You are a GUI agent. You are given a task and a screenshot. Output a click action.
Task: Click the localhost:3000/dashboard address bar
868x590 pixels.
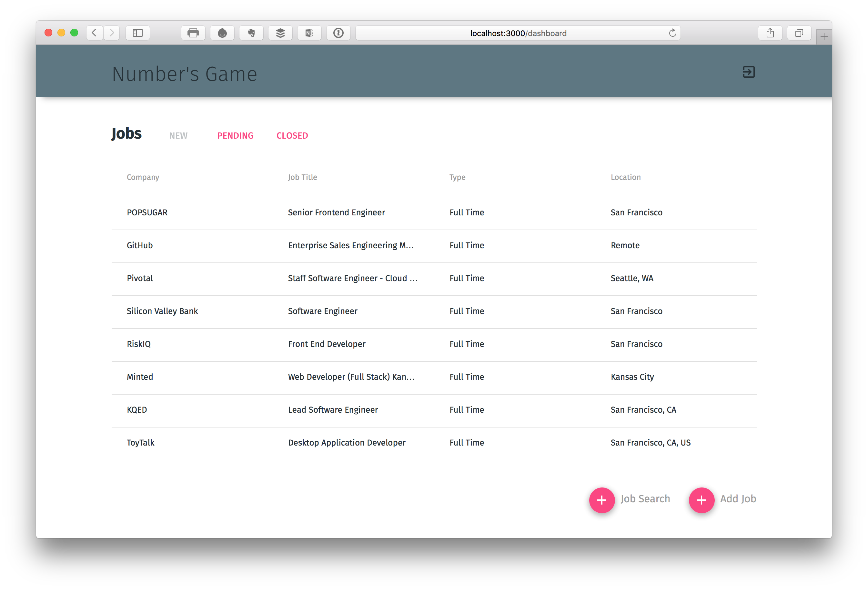click(x=518, y=33)
